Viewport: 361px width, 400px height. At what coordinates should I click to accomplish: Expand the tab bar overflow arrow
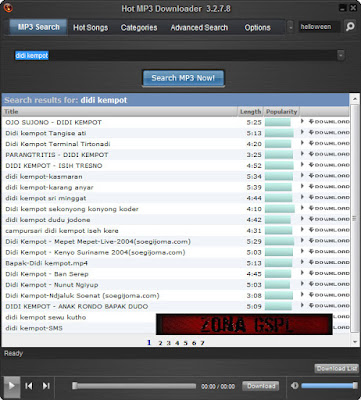[x=290, y=27]
